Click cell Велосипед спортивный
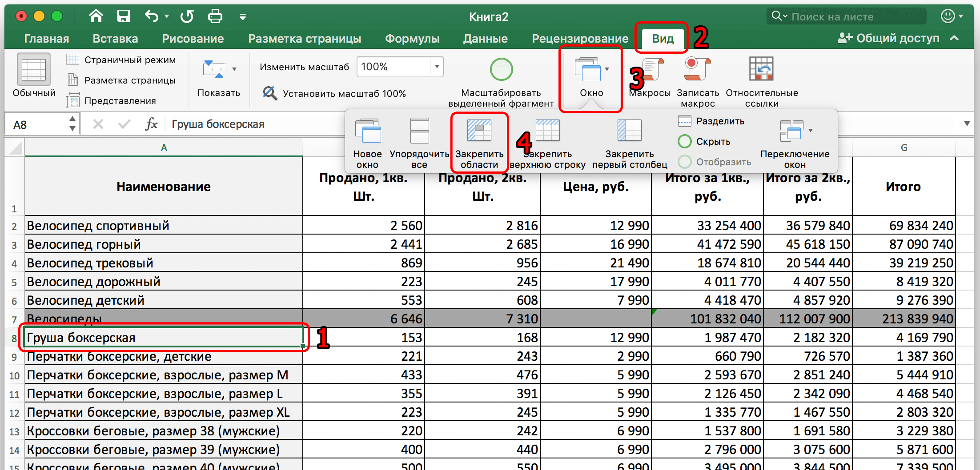This screenshot has width=980, height=470. click(x=164, y=226)
